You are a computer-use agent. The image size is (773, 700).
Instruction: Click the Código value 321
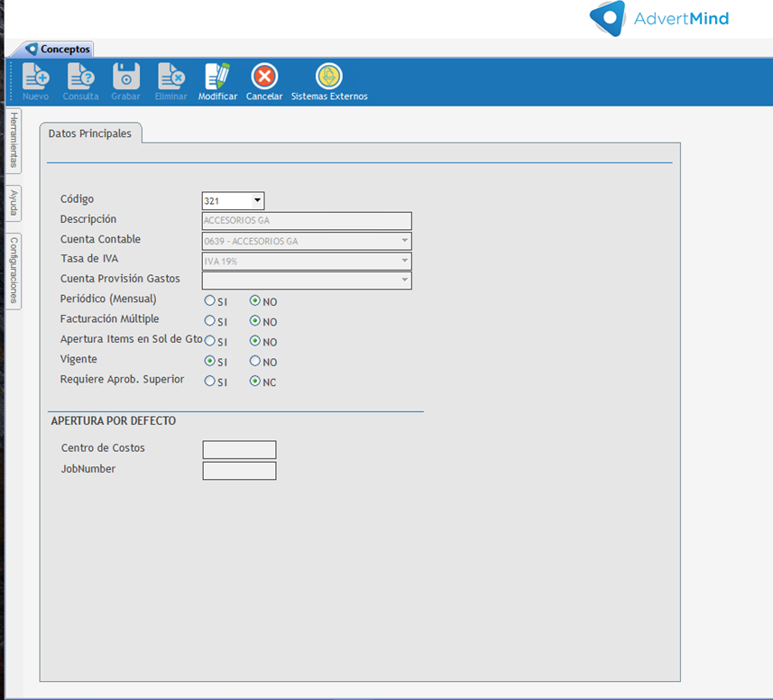click(x=212, y=201)
